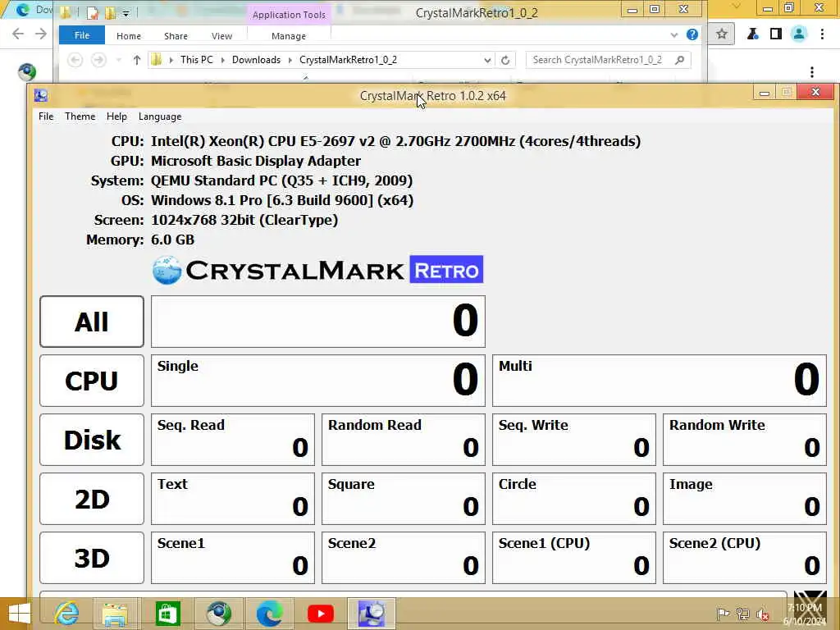Select the Random Read score box
Screen dimensions: 840x630
tap(404, 440)
